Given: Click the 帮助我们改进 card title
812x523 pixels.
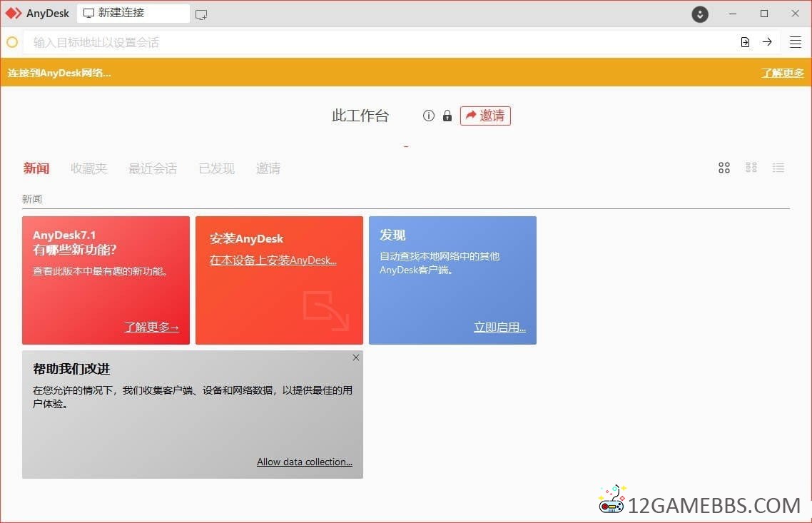Looking at the screenshot, I should [x=71, y=369].
